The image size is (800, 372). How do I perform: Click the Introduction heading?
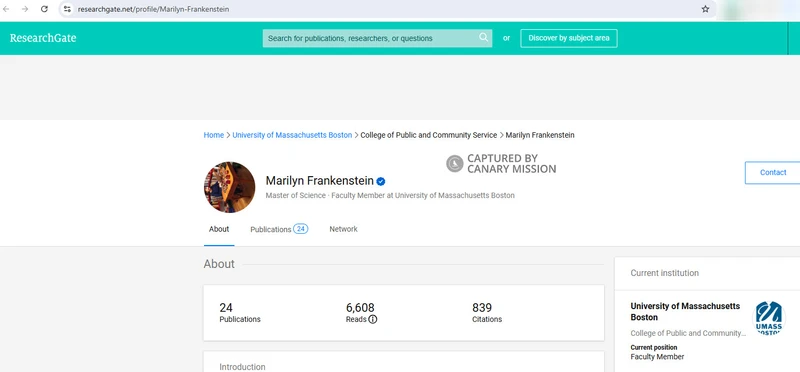coord(242,367)
